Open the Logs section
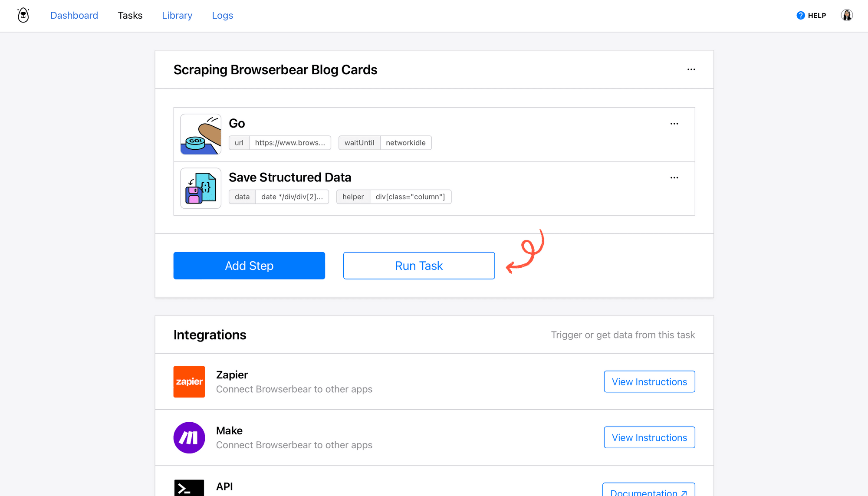This screenshot has width=868, height=496. coord(222,16)
